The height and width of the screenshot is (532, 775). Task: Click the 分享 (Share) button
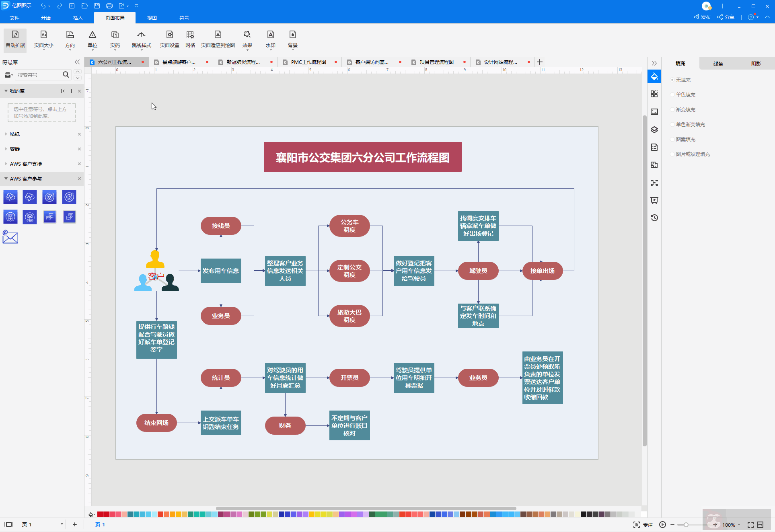[x=726, y=17]
